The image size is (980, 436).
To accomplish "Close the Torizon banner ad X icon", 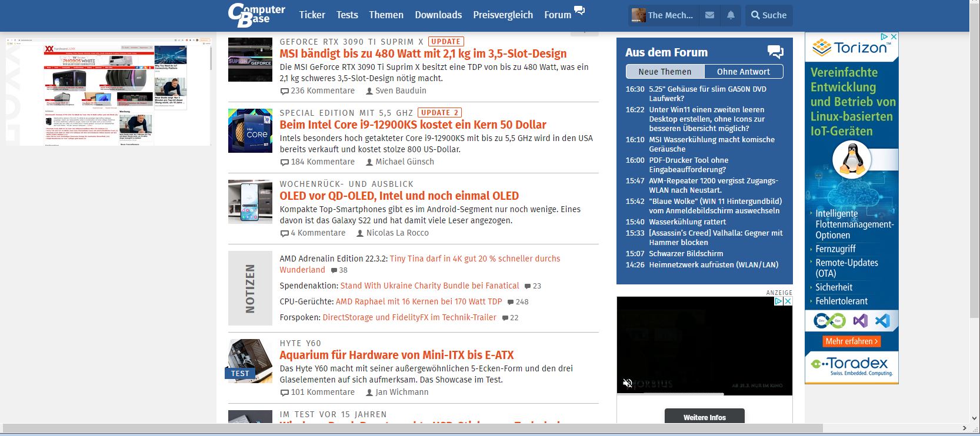I will [x=893, y=36].
